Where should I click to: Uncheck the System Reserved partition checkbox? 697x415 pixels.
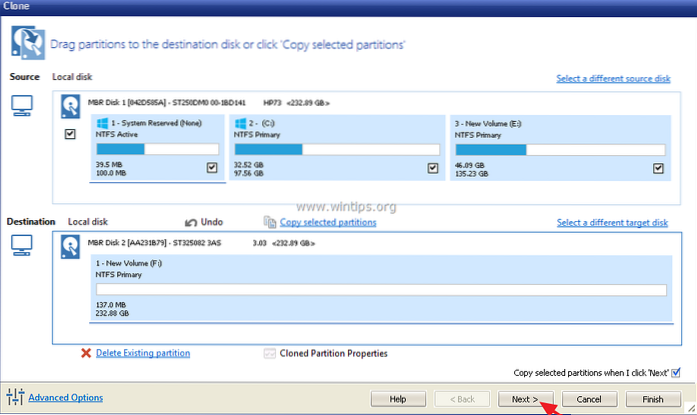pos(212,168)
